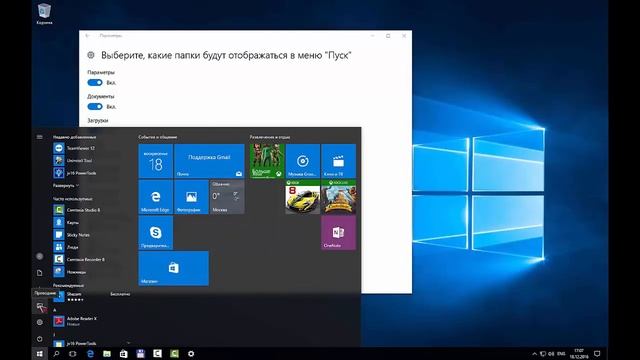The image size is (640, 360).
Task: Click the Развлечения и отдых group header
Action: tap(270, 137)
